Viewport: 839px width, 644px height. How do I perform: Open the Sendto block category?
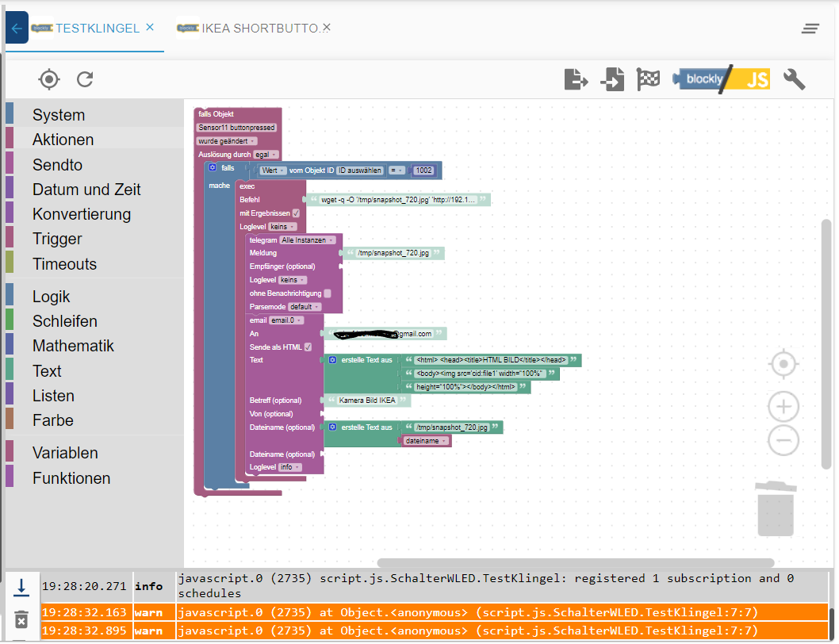57,164
